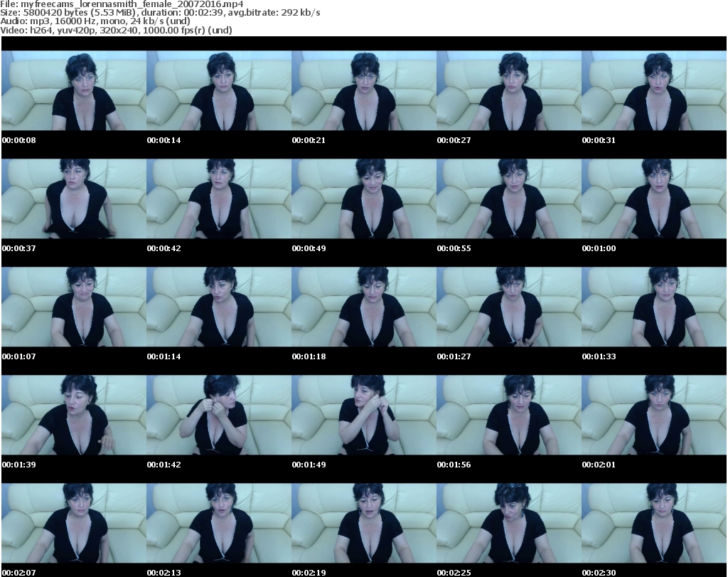Click the 00:01:27 timestamp label
728x577 pixels.
coord(454,356)
